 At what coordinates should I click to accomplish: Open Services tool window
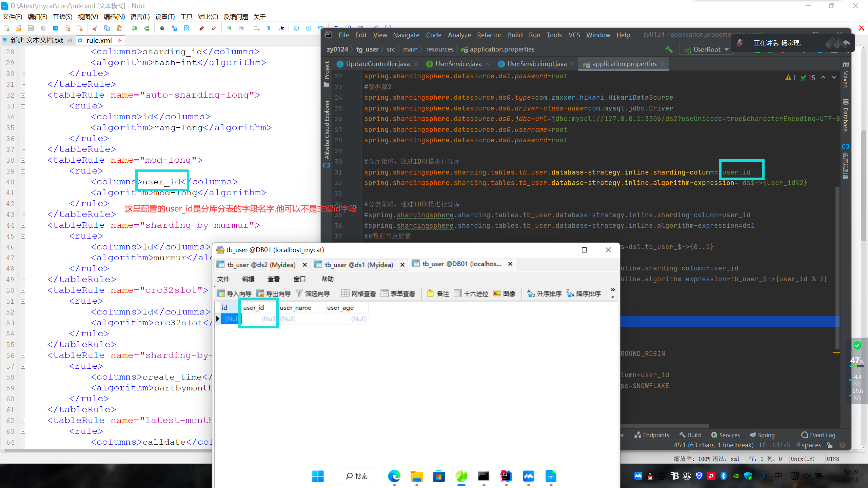[725, 435]
